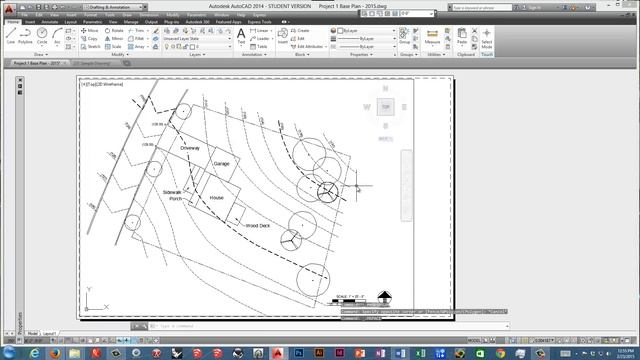The width and height of the screenshot is (640, 360).
Task: Open the Unsaved Layer State dropdown
Action: click(x=197, y=39)
